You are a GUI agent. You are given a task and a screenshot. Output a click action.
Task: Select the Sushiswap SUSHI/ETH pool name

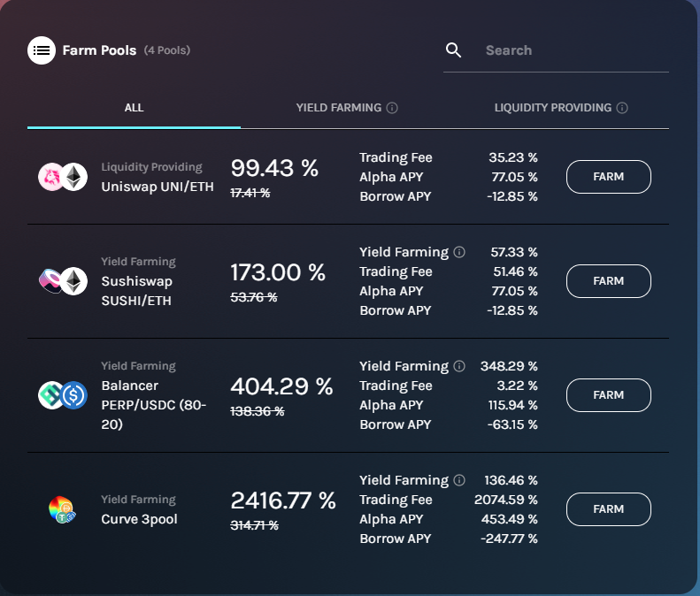136,291
